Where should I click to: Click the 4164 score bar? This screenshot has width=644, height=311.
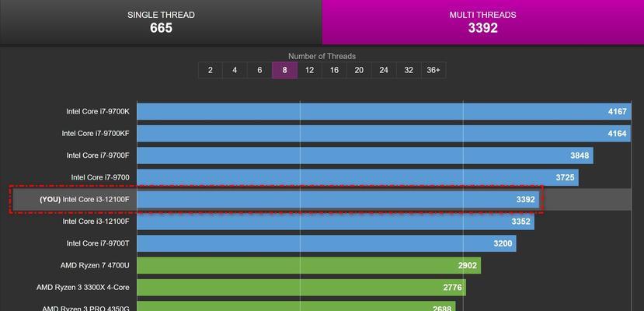pos(384,134)
